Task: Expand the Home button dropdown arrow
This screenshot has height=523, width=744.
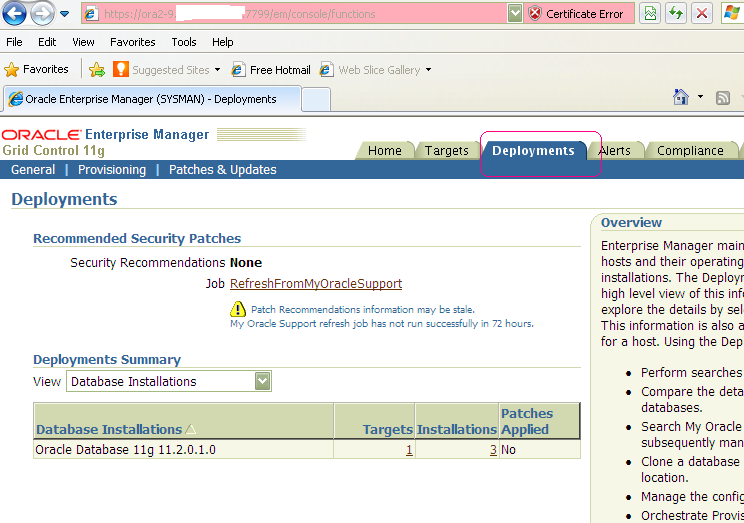Action: click(700, 97)
